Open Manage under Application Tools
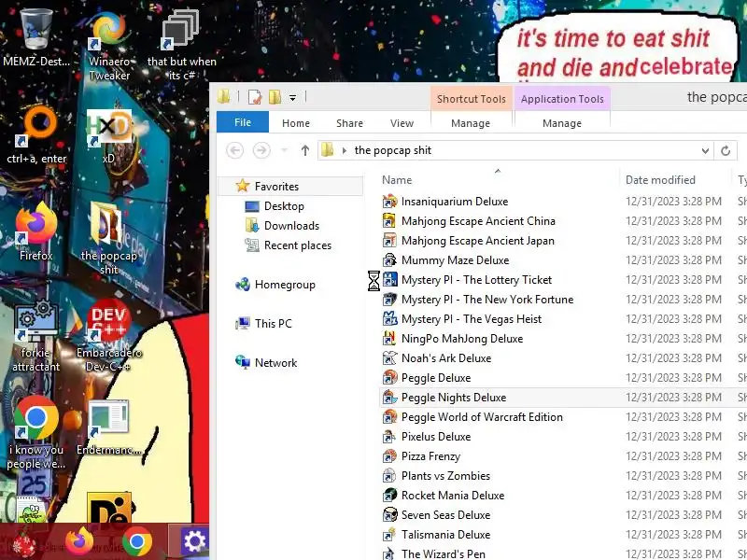Viewport: 747px width, 560px height. pyautogui.click(x=562, y=123)
